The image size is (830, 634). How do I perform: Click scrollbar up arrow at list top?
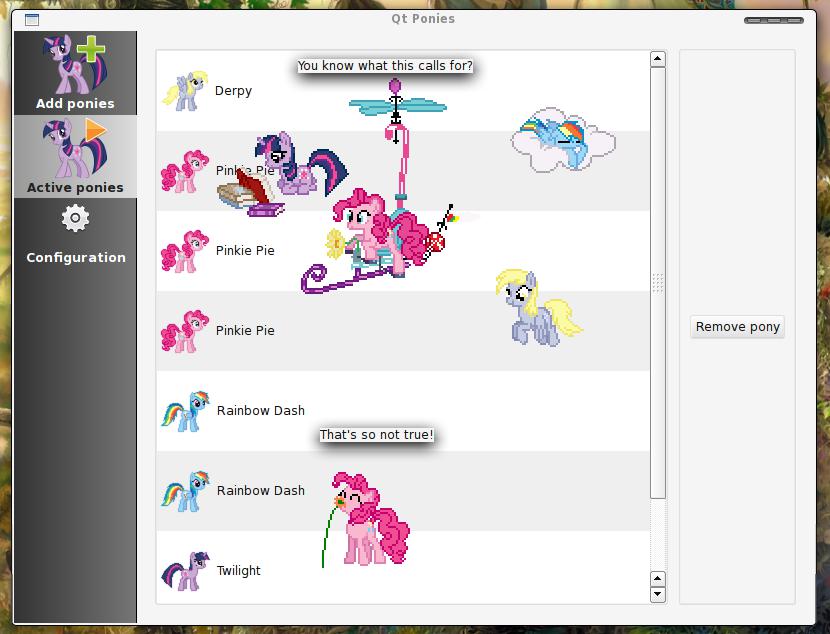pos(657,59)
